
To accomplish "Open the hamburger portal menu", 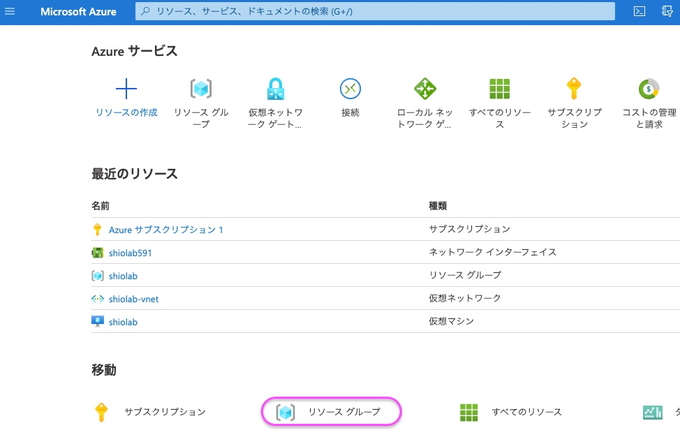I will click(x=10, y=11).
